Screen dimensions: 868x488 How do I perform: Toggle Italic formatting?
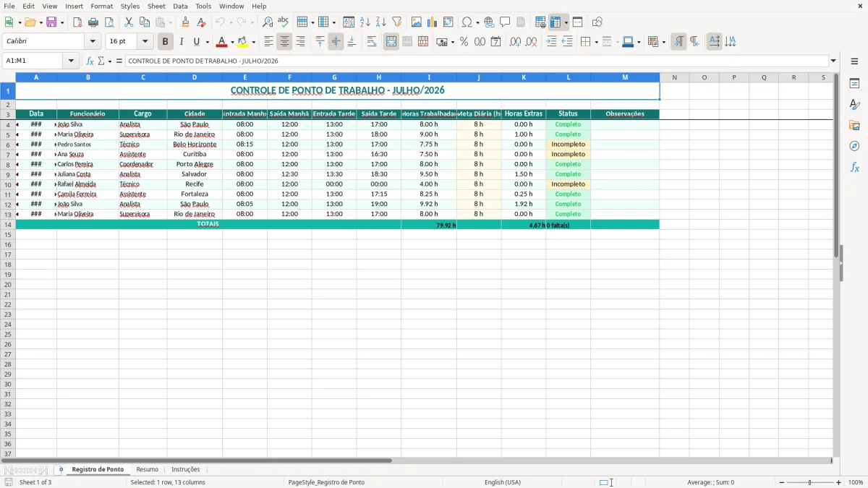click(181, 42)
